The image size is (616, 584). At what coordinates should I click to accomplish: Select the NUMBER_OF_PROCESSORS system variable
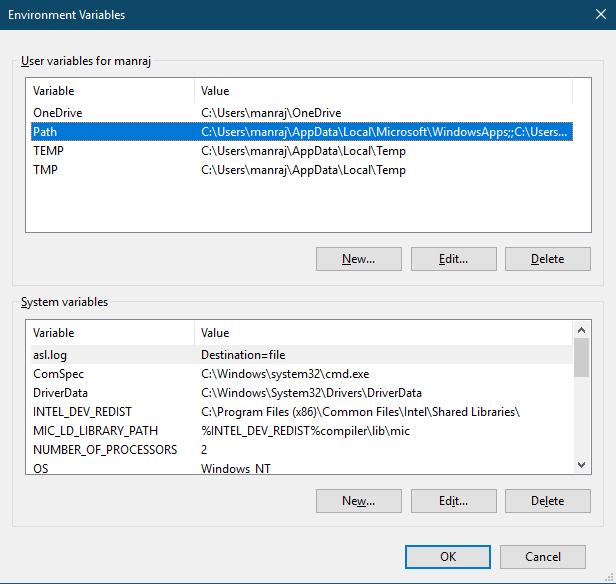(x=302, y=449)
